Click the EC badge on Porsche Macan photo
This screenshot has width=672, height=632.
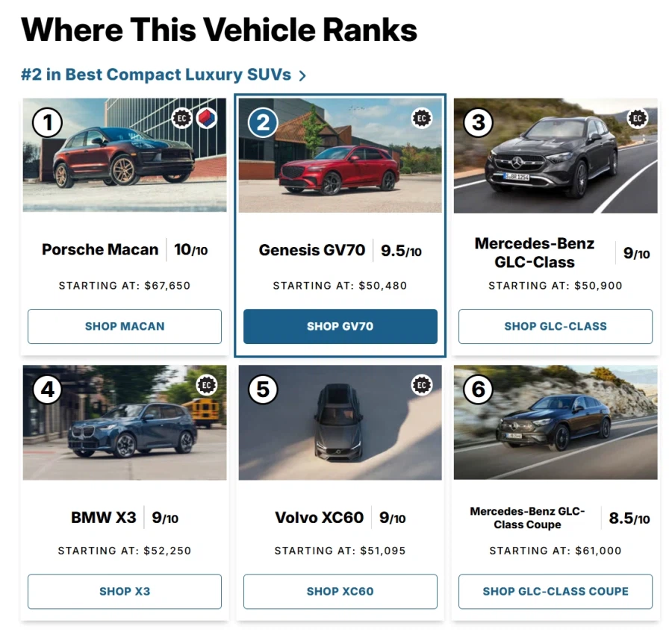point(181,118)
